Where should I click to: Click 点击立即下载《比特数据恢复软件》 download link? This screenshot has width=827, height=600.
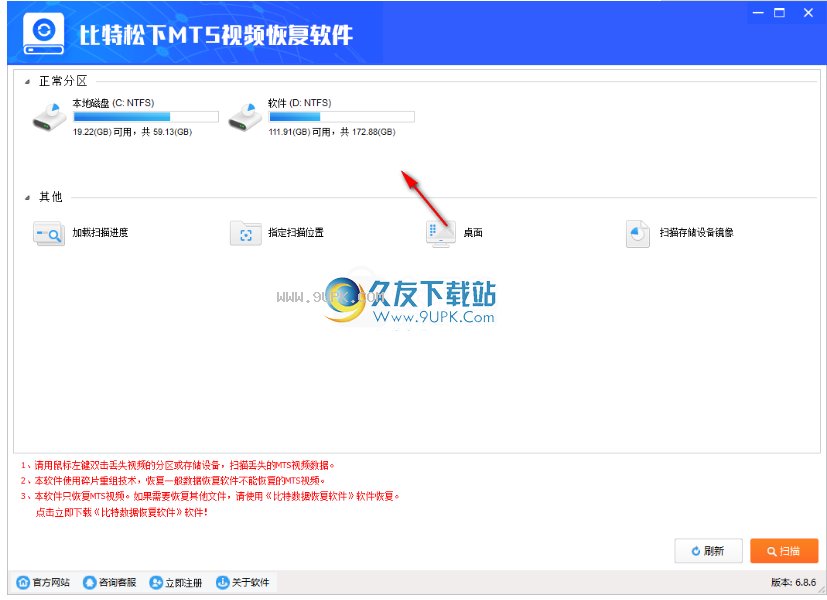point(122,512)
